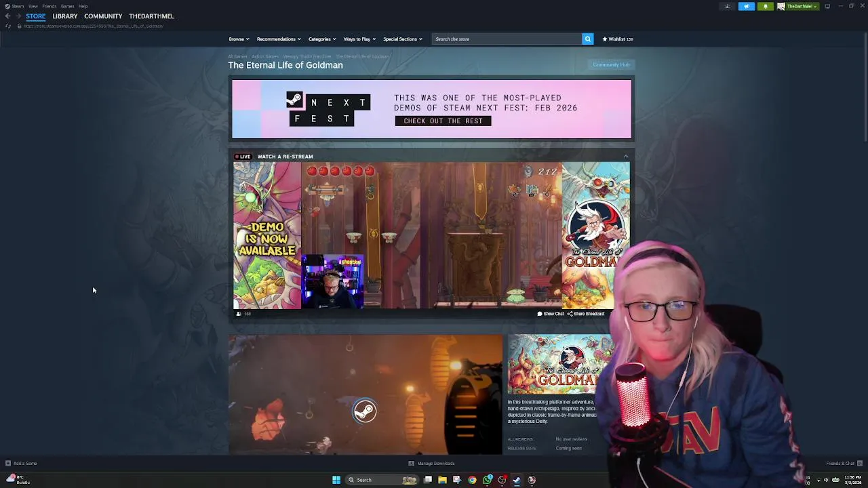The image size is (868, 488).
Task: Open the Games menu
Action: [67, 6]
